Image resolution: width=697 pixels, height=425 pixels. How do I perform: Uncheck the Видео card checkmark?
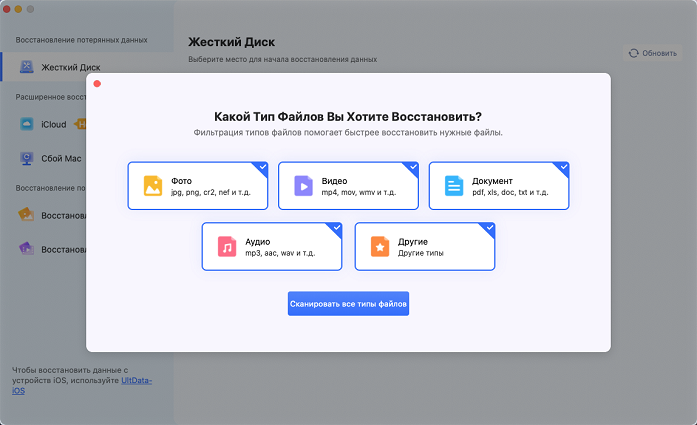coord(412,167)
